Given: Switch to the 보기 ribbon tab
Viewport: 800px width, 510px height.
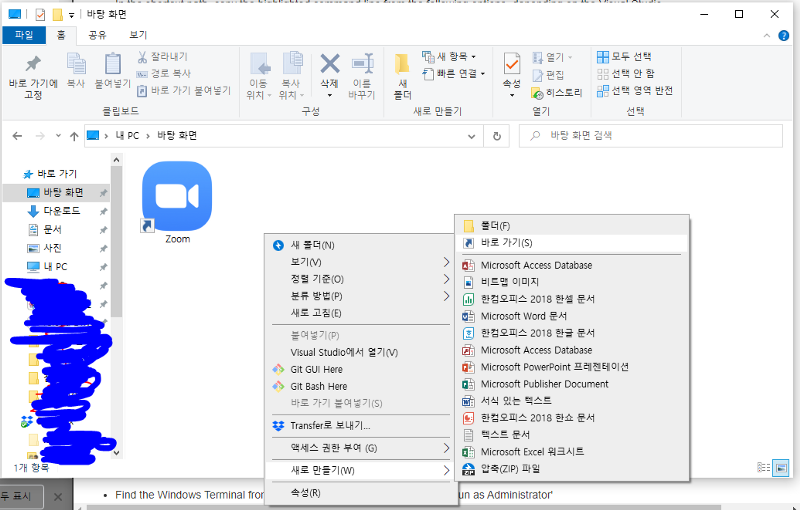Looking at the screenshot, I should (138, 35).
